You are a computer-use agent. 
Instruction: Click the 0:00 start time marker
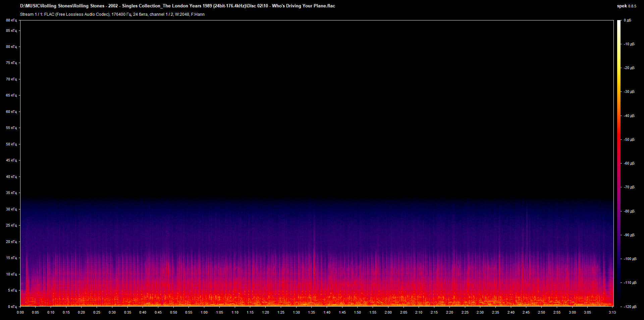(x=20, y=312)
